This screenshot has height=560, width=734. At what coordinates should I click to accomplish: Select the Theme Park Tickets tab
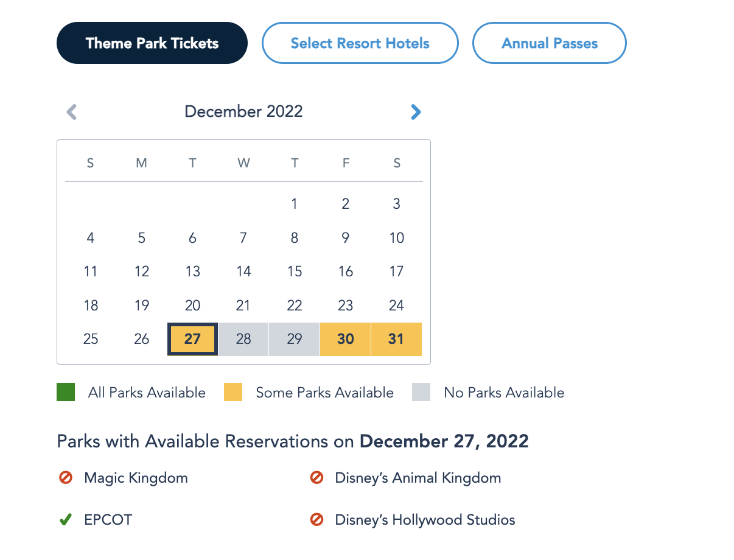152,43
